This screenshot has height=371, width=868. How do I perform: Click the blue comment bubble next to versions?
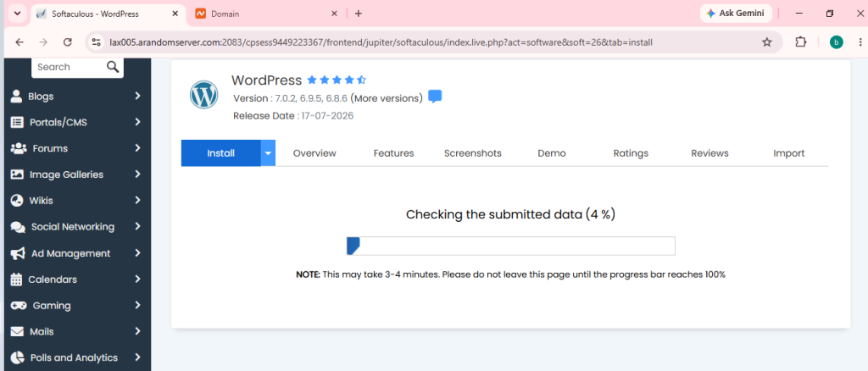[435, 97]
